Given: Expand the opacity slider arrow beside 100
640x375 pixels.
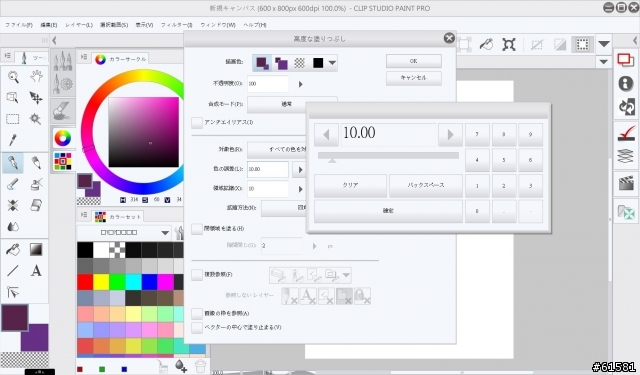Looking at the screenshot, I should coord(300,84).
